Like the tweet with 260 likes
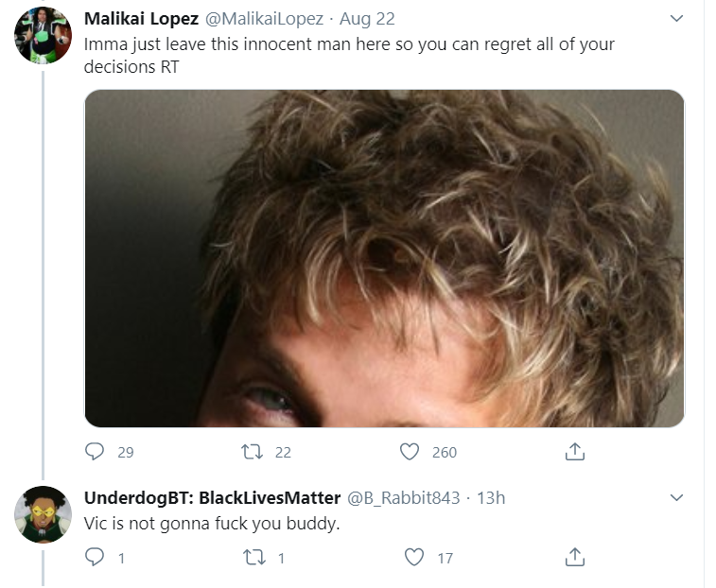Image resolution: width=716 pixels, height=588 pixels. point(410,452)
